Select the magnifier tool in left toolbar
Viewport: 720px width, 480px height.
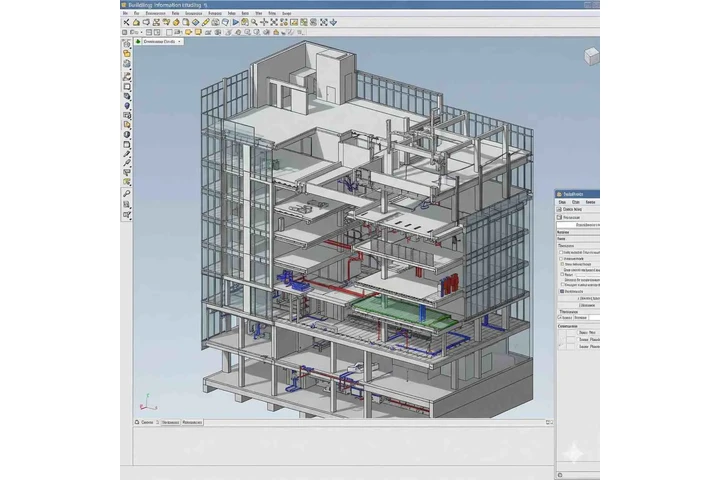(x=127, y=193)
